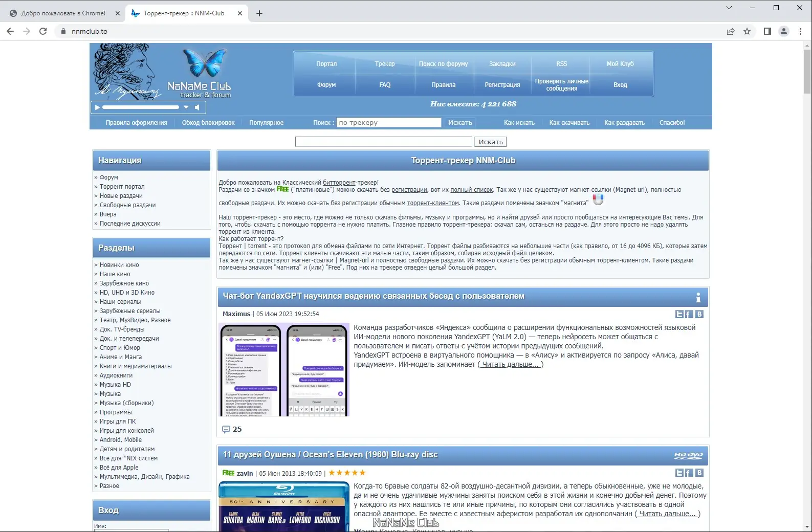Click the info icon on YandexGPT header

(x=698, y=297)
